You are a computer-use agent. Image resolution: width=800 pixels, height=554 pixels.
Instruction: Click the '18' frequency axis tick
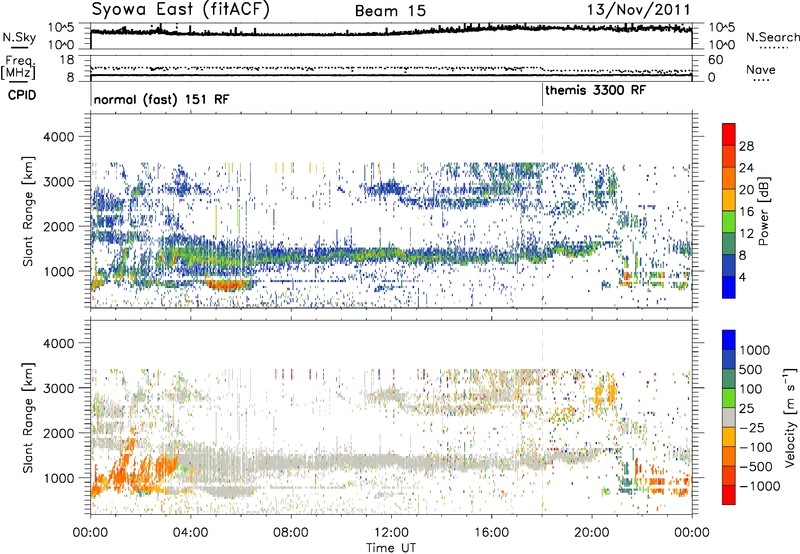click(x=67, y=60)
